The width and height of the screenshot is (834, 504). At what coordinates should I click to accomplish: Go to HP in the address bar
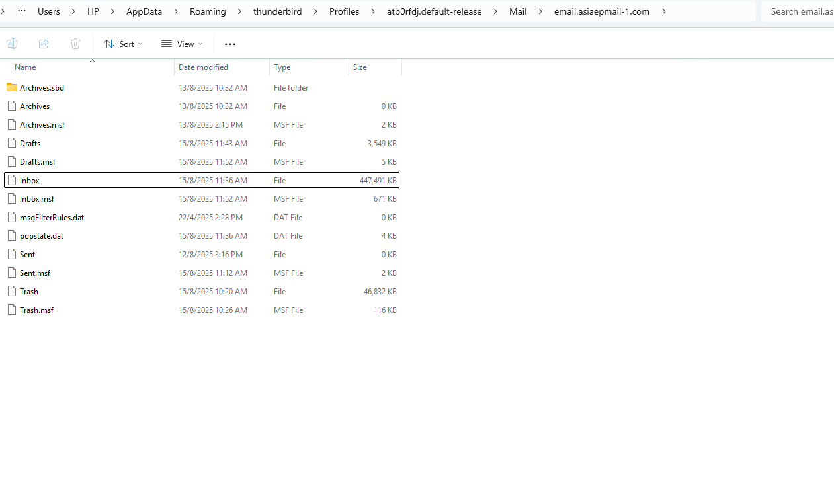pyautogui.click(x=93, y=11)
